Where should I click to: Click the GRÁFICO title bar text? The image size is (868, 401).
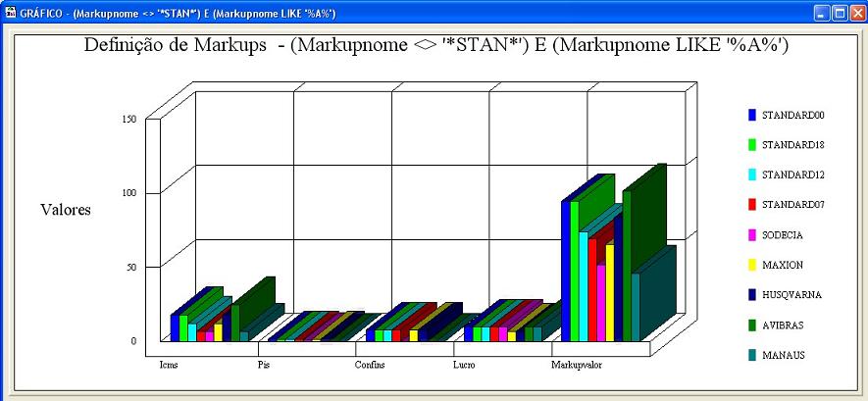(178, 14)
